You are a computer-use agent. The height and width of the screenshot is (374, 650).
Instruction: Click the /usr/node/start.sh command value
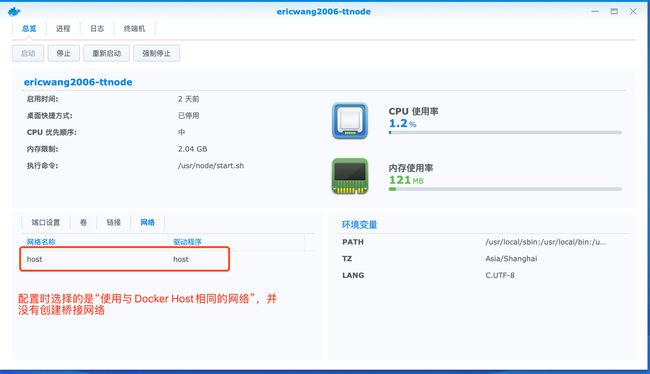(x=211, y=165)
